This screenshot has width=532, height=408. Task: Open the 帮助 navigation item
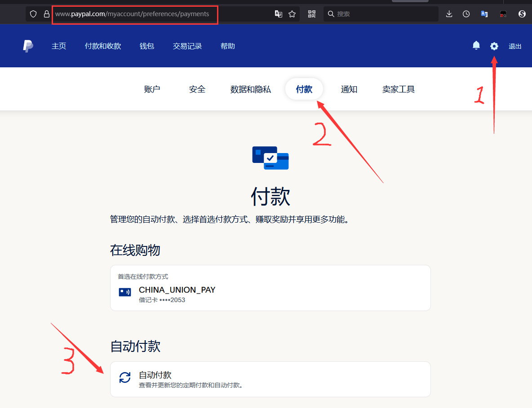228,46
